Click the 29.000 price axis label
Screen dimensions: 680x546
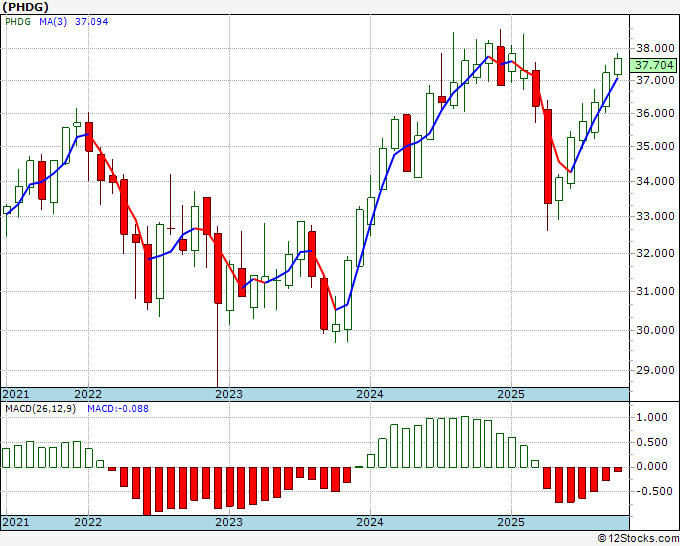(x=655, y=370)
